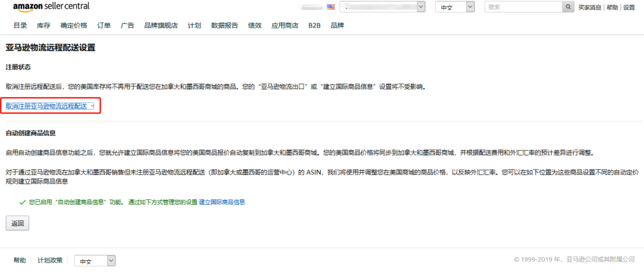Open the 应用商店 menu
The height and width of the screenshot is (275, 644).
[284, 26]
